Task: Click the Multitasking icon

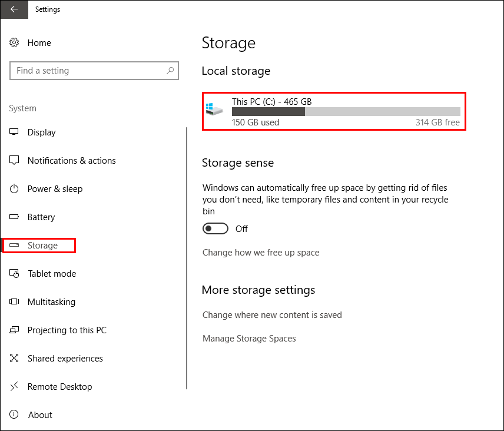Action: [14, 301]
